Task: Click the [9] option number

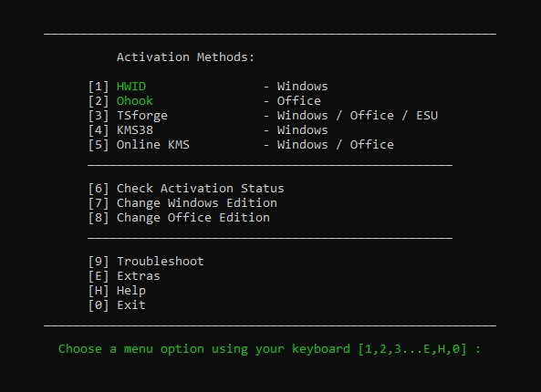Action: click(x=99, y=261)
